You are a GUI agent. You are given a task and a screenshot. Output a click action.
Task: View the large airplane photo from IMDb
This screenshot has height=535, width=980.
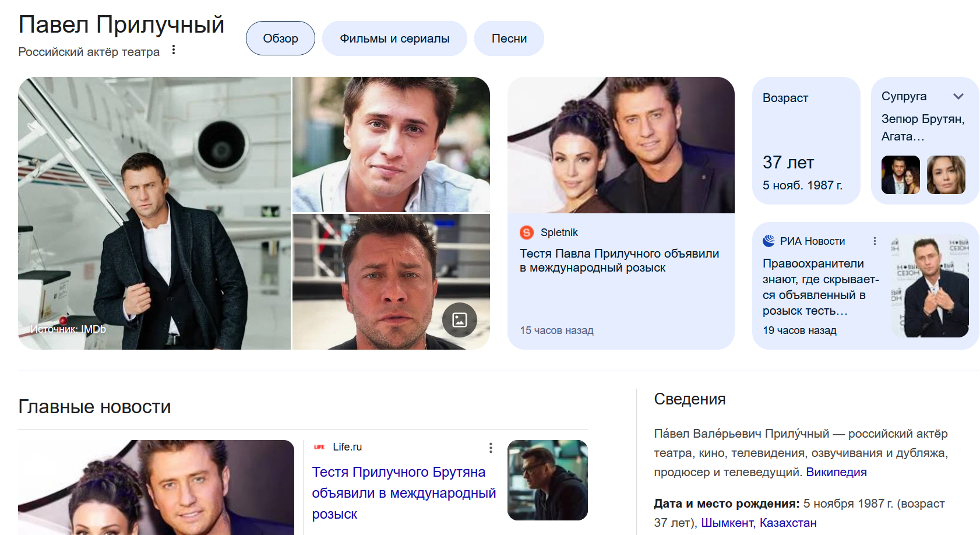coord(154,213)
